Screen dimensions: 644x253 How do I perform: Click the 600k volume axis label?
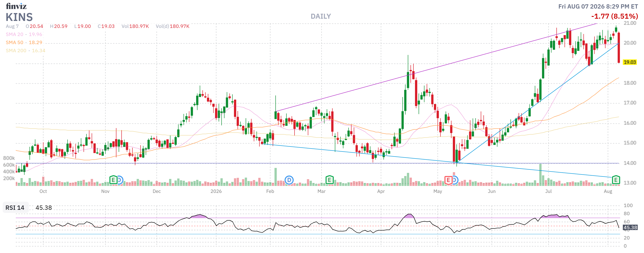9,165
